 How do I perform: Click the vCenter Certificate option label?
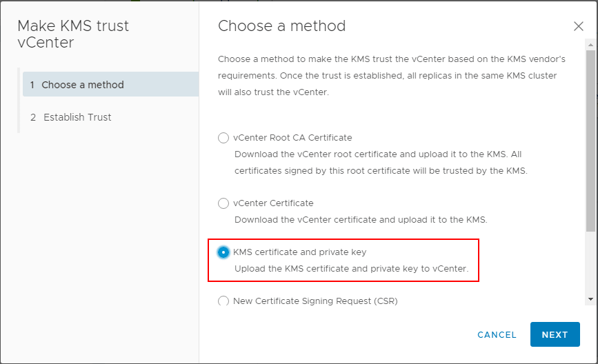(273, 203)
